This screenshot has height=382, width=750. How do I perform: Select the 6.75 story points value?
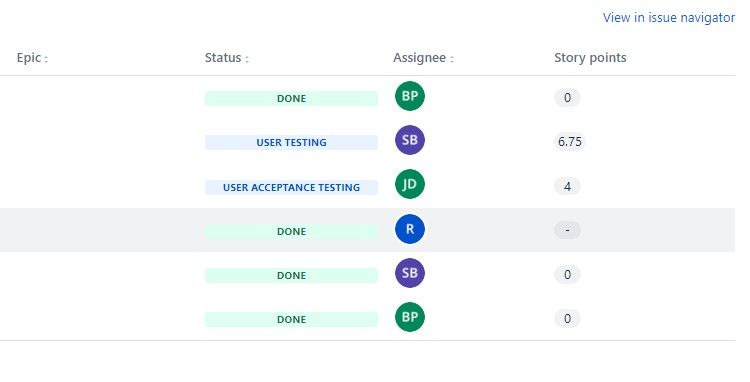pos(570,142)
